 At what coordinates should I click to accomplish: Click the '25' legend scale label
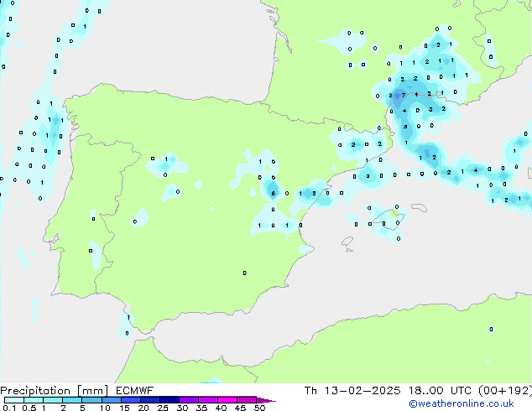point(163,408)
